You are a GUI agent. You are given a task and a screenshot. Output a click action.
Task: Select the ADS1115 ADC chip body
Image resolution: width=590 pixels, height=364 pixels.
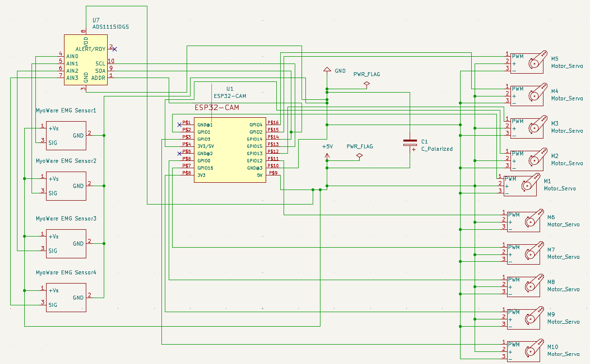click(x=86, y=60)
